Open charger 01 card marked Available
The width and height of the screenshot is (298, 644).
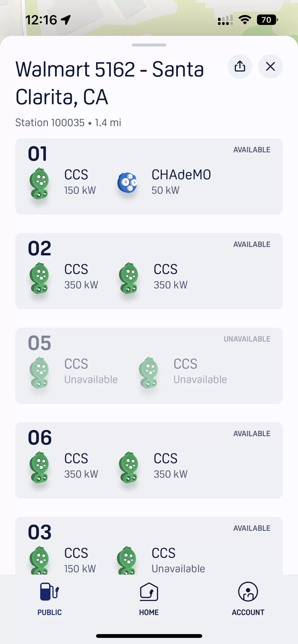pyautogui.click(x=149, y=177)
